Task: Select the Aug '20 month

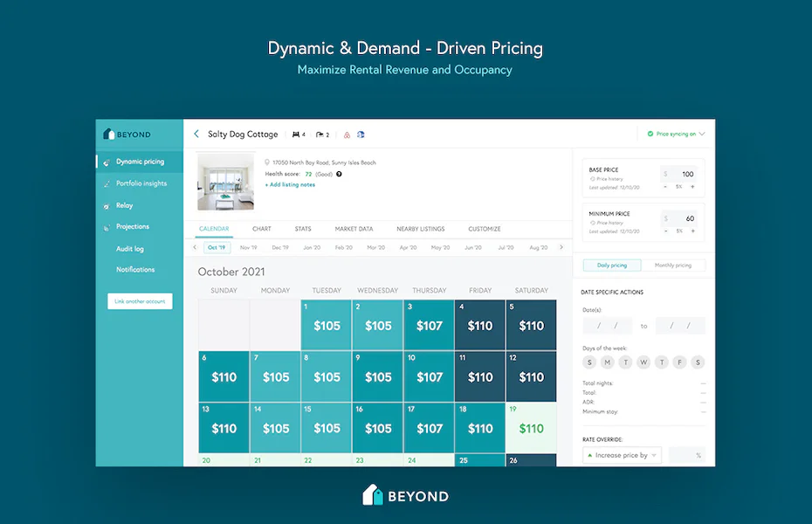Action: 539,247
